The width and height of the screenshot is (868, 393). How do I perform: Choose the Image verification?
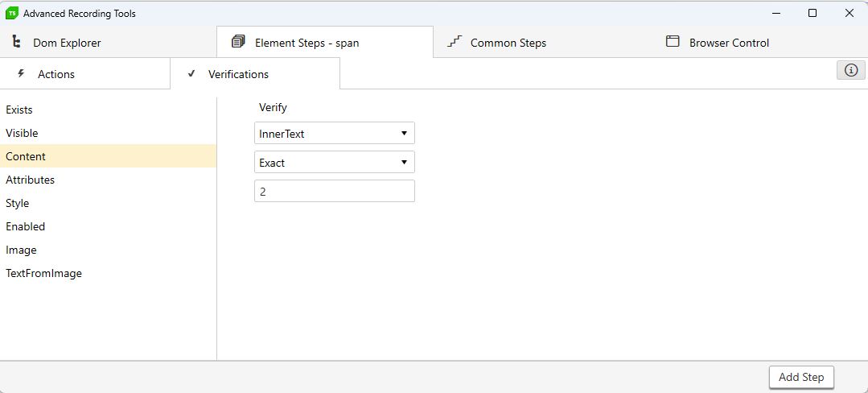pos(108,250)
